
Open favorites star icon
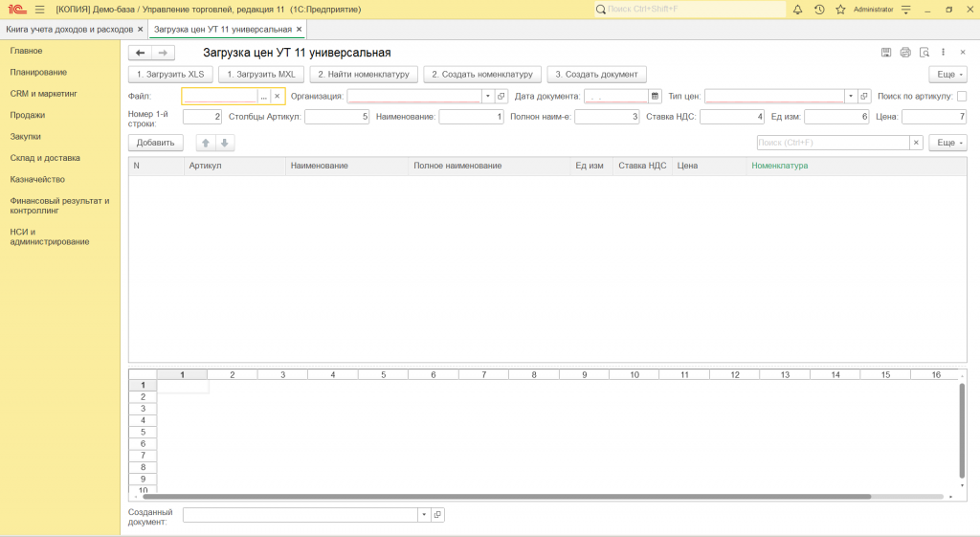840,10
